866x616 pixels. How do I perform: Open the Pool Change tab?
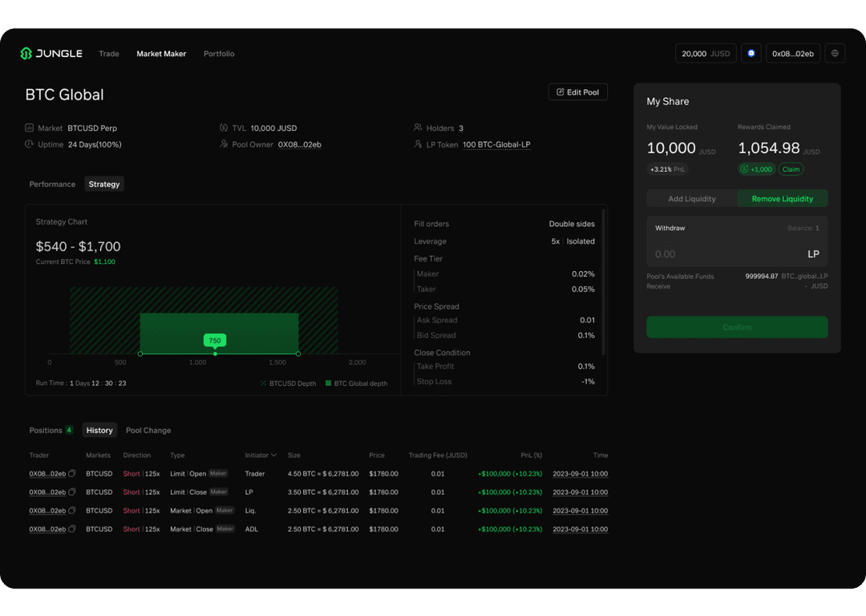pos(148,431)
